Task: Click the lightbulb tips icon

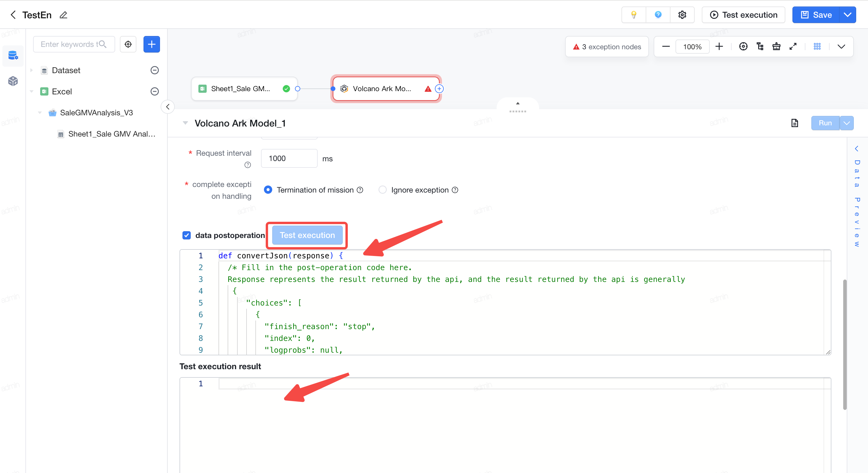Action: (x=634, y=15)
